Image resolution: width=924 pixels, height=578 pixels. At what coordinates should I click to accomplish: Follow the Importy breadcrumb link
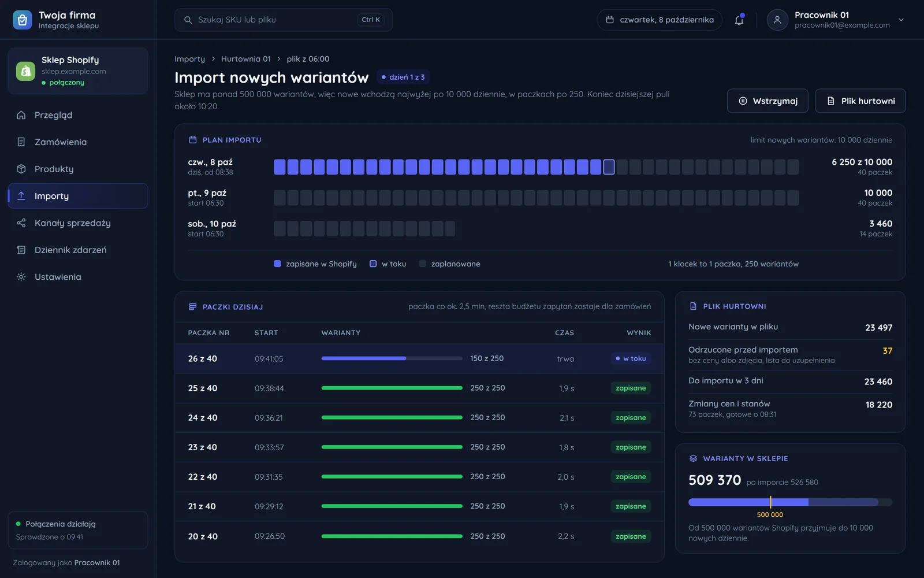(189, 59)
